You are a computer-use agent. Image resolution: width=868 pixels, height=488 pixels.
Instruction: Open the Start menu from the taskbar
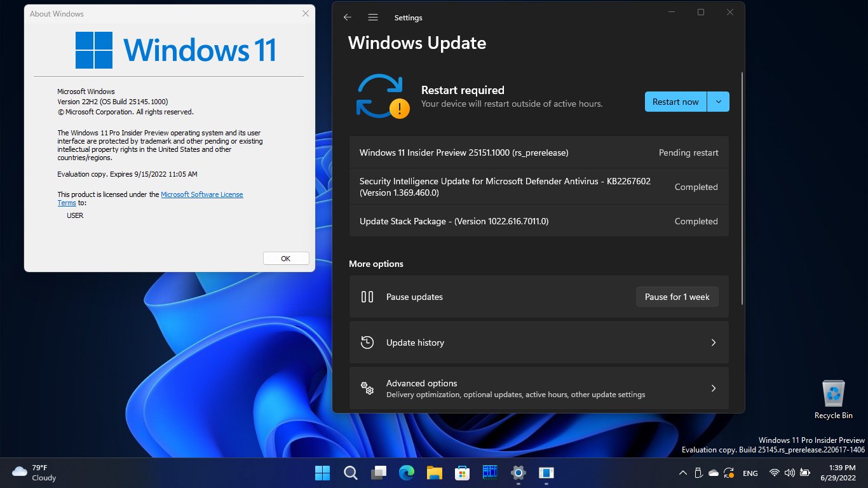point(322,473)
